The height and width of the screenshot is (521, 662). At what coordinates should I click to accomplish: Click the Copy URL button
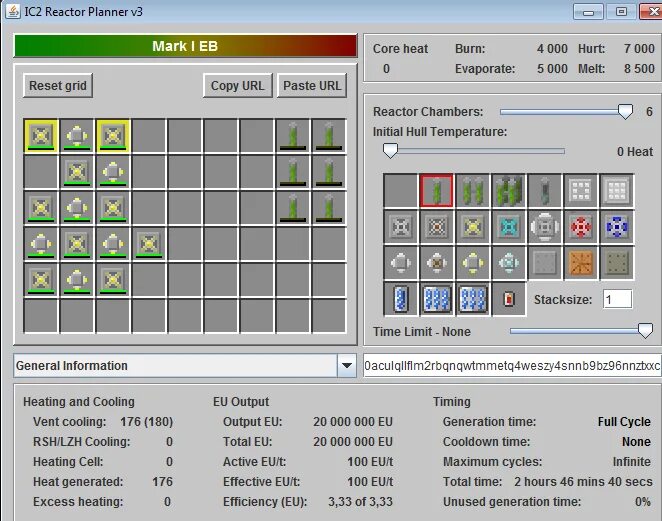point(238,86)
